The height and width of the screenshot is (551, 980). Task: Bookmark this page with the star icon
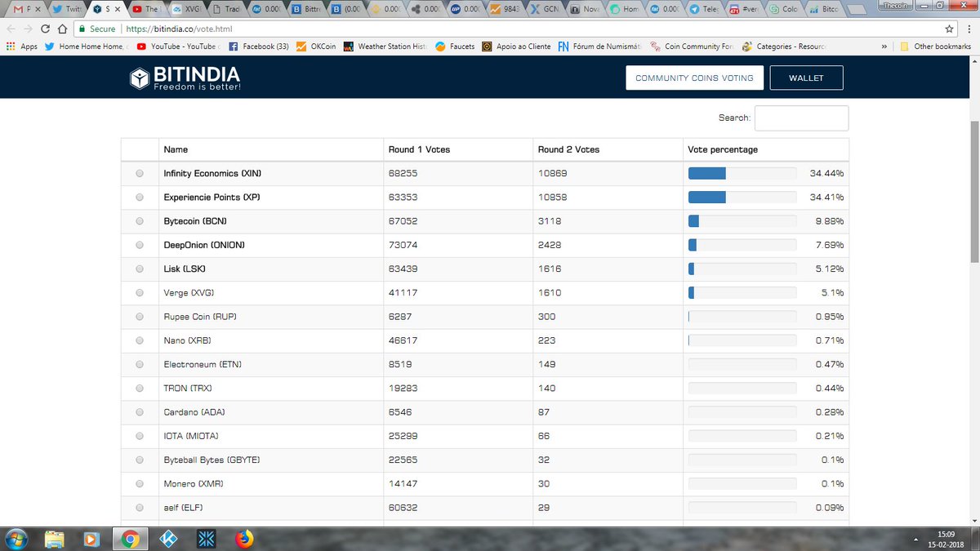click(x=950, y=29)
